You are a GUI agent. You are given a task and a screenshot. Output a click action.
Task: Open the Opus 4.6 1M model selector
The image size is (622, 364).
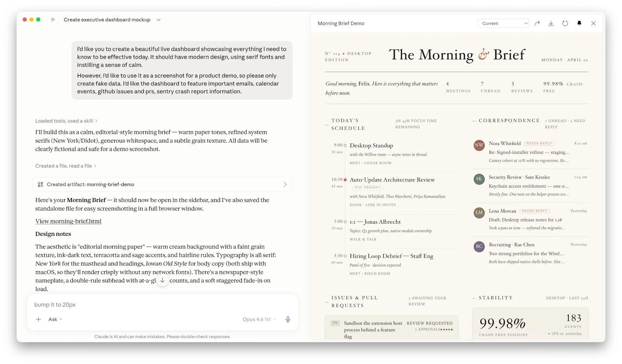(259, 319)
